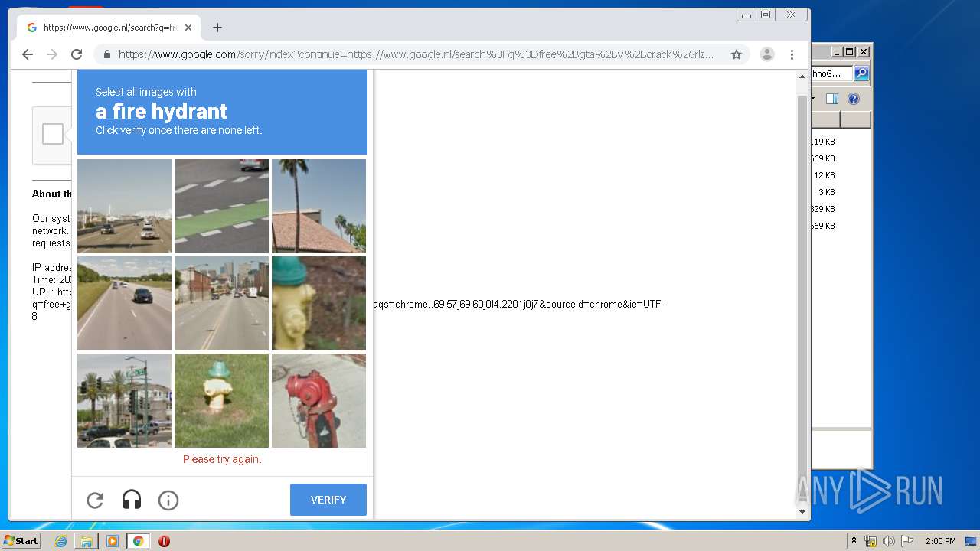Open the Chrome three-dot menu
980x551 pixels.
coord(792,54)
